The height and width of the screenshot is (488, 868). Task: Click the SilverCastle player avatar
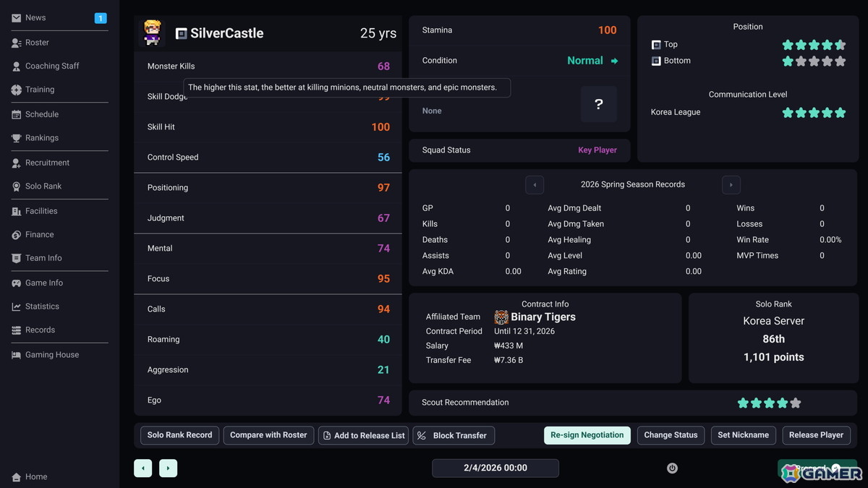(152, 33)
